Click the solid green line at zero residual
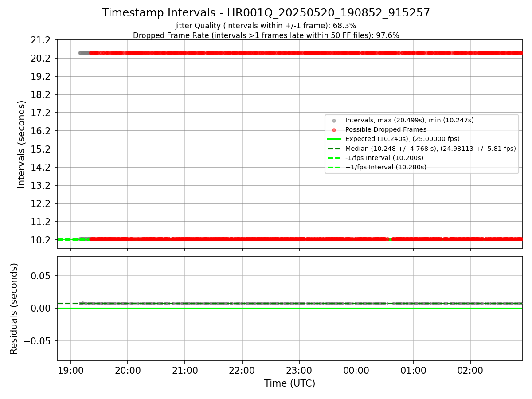Image resolution: width=532 pixels, height=399 pixels. [x=289, y=308]
